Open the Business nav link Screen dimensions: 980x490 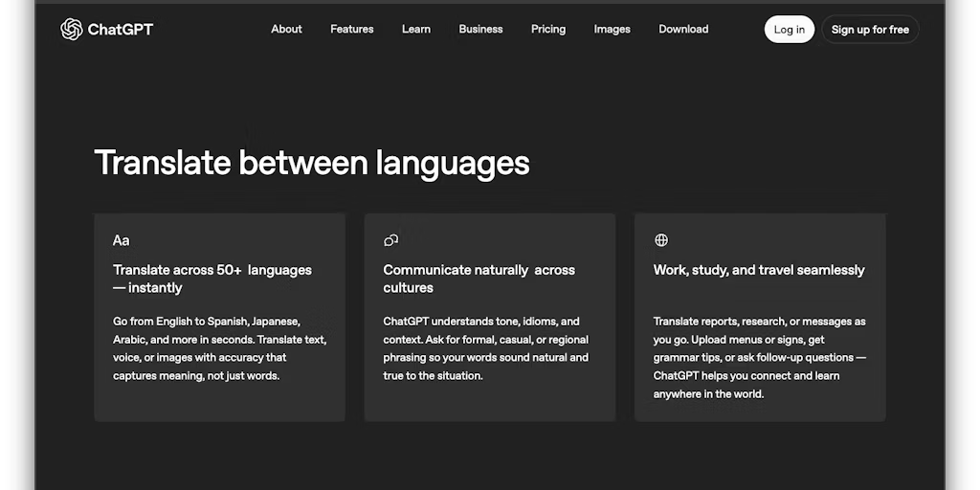point(480,30)
